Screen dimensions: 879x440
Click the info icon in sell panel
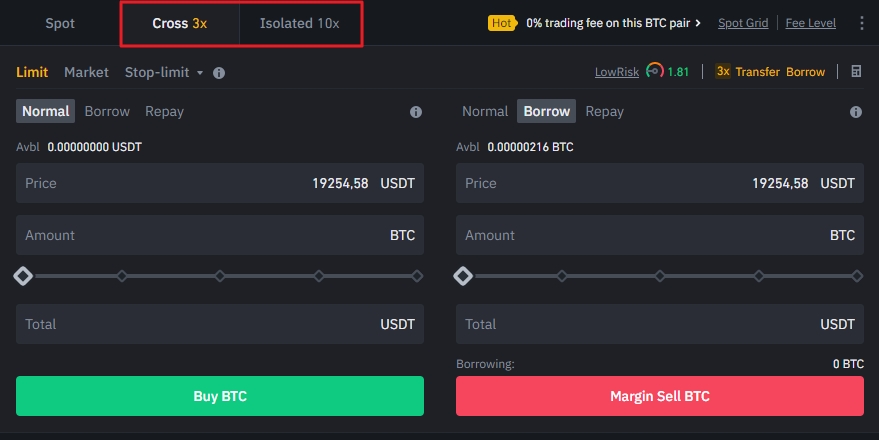[x=856, y=112]
